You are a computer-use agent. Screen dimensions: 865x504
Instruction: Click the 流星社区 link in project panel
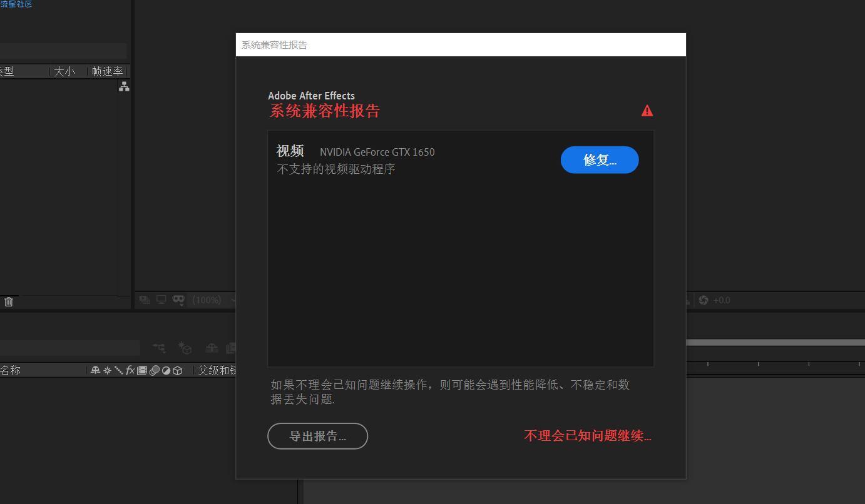coord(16,4)
